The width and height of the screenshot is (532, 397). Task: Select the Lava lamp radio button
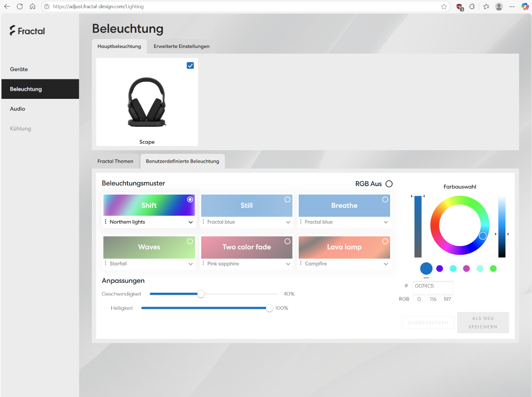point(385,241)
